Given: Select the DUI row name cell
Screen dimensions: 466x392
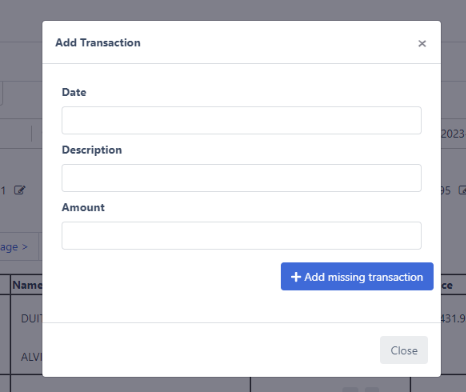Looking at the screenshot, I should pyautogui.click(x=32, y=319).
